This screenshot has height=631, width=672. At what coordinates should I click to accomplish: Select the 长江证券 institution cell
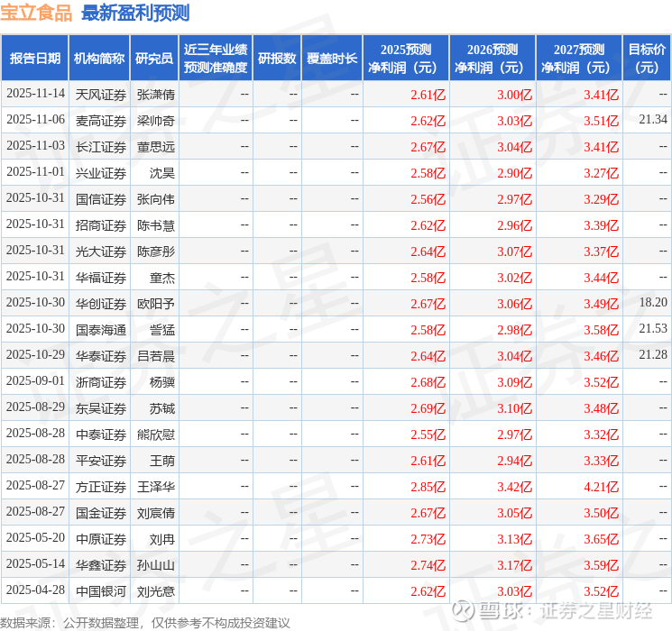(101, 147)
